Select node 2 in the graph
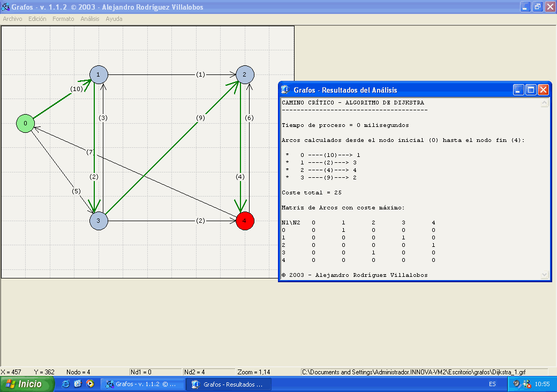This screenshot has height=392, width=557. [x=245, y=74]
